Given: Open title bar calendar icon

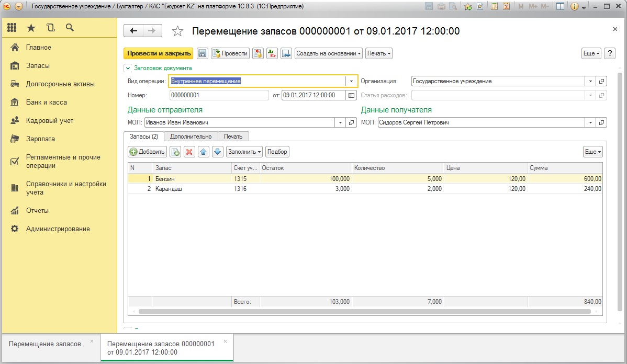Looking at the screenshot, I should 506,6.
